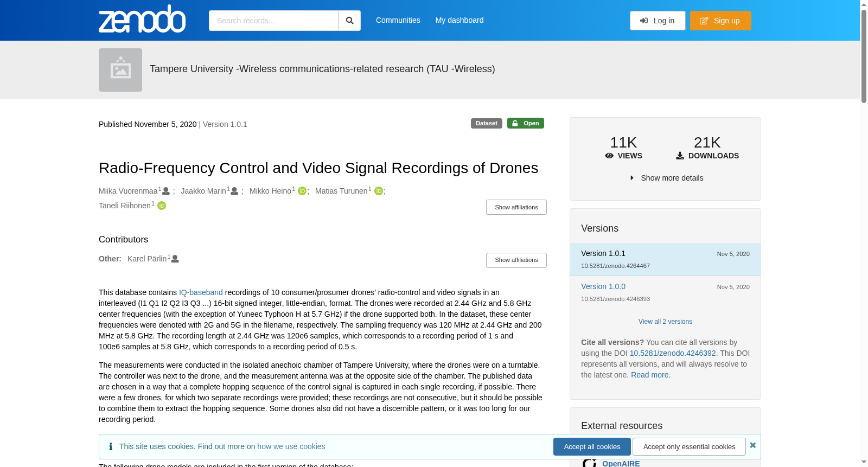Click the scrollbar up arrow
Viewport: 868px width, 467px height.
pyautogui.click(x=864, y=4)
